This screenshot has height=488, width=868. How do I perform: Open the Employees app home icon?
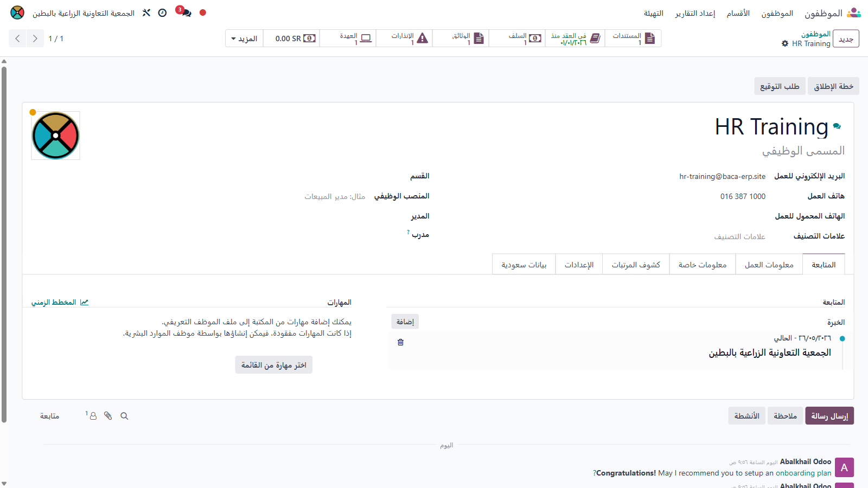point(854,12)
